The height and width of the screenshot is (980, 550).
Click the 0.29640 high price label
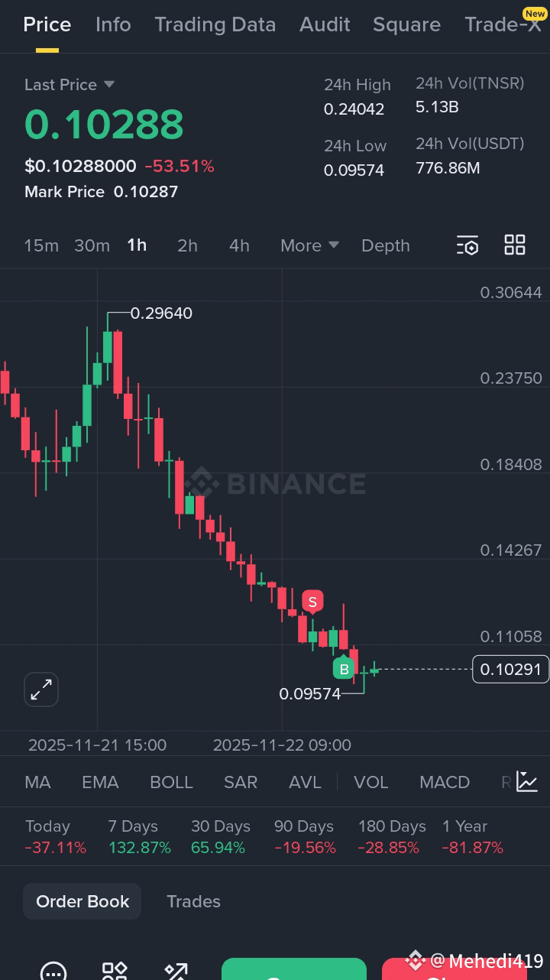coord(161,313)
